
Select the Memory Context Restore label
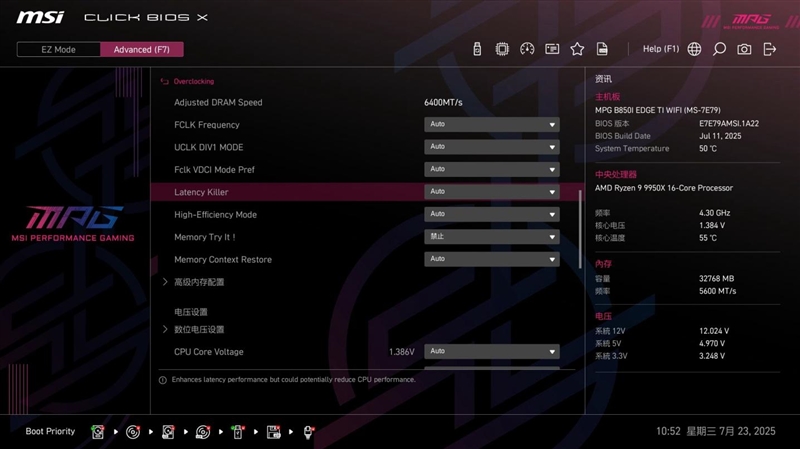(x=223, y=260)
